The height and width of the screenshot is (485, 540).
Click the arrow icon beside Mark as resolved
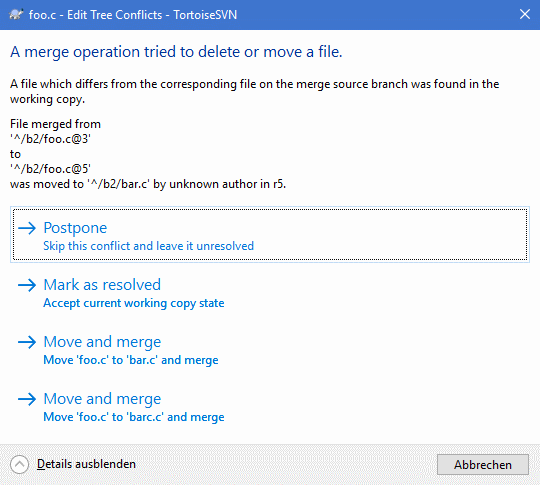[27, 285]
